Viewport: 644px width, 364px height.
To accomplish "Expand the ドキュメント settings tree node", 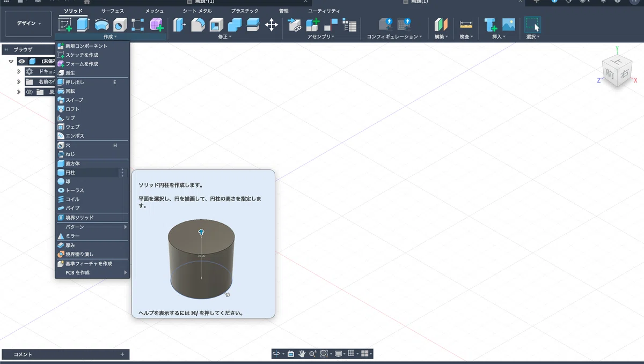I will [x=19, y=71].
